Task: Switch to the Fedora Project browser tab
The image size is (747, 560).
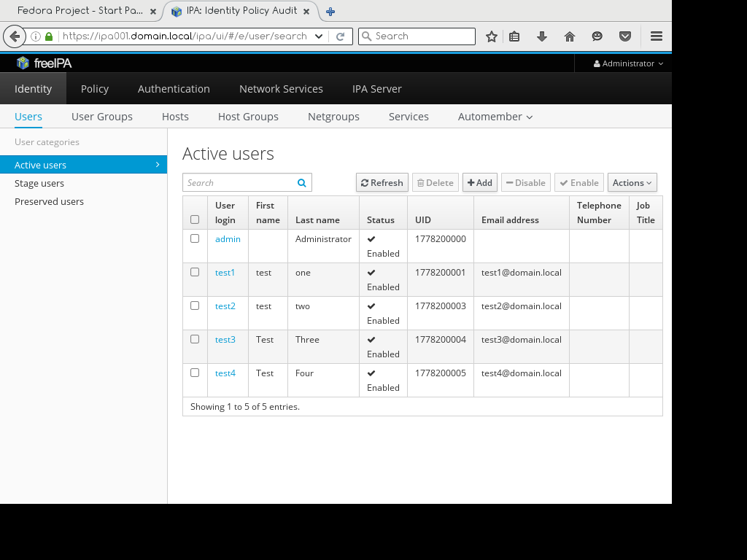Action: pyautogui.click(x=80, y=11)
